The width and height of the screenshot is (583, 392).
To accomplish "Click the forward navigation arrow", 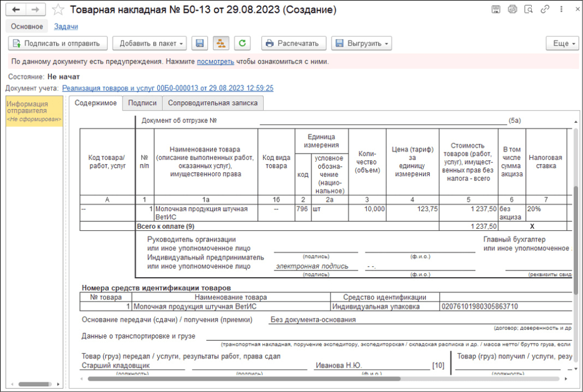I will coord(35,10).
